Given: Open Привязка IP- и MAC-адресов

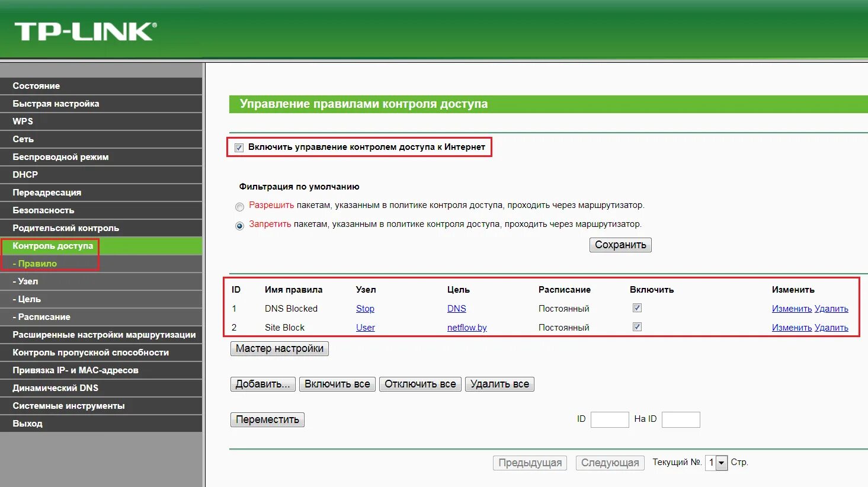Looking at the screenshot, I should pos(101,370).
